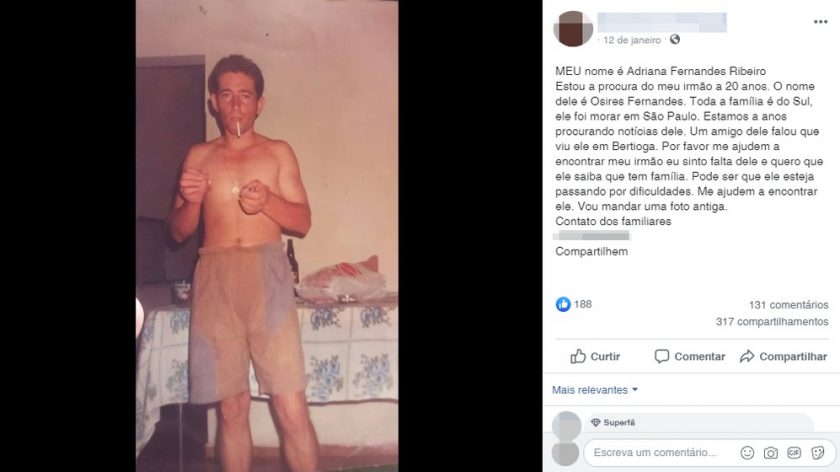
Task: Click the 12 de janeiro timestamp
Action: click(632, 40)
